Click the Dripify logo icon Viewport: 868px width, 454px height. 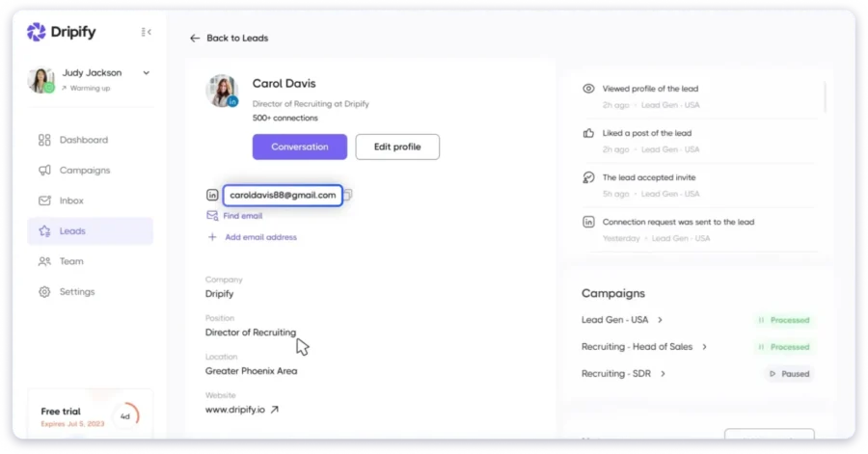36,32
